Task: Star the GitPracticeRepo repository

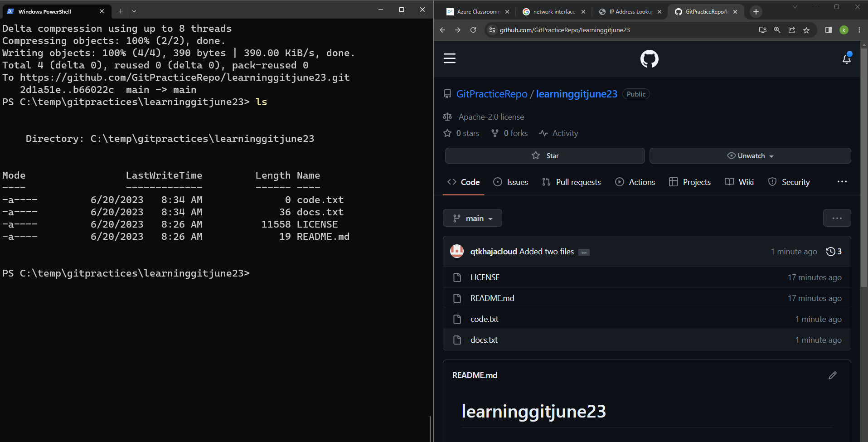Action: (x=544, y=155)
